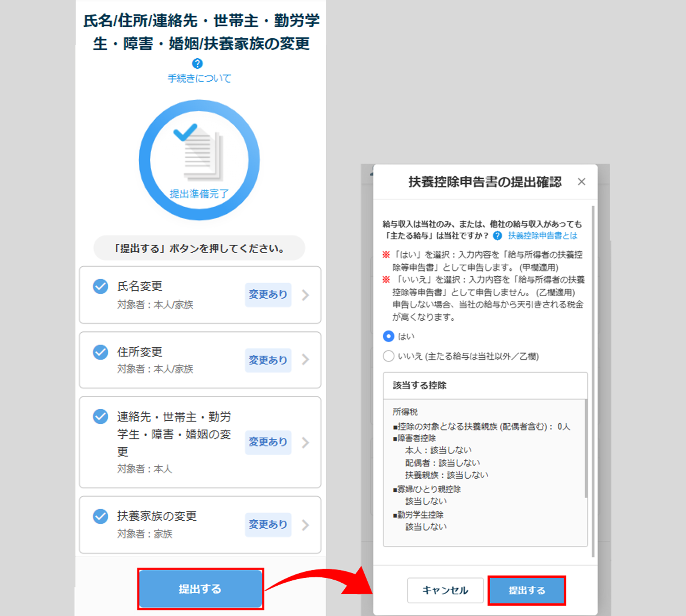The width and height of the screenshot is (686, 616).
Task: Expand the 住所変更 row chevron
Action: pyautogui.click(x=305, y=360)
